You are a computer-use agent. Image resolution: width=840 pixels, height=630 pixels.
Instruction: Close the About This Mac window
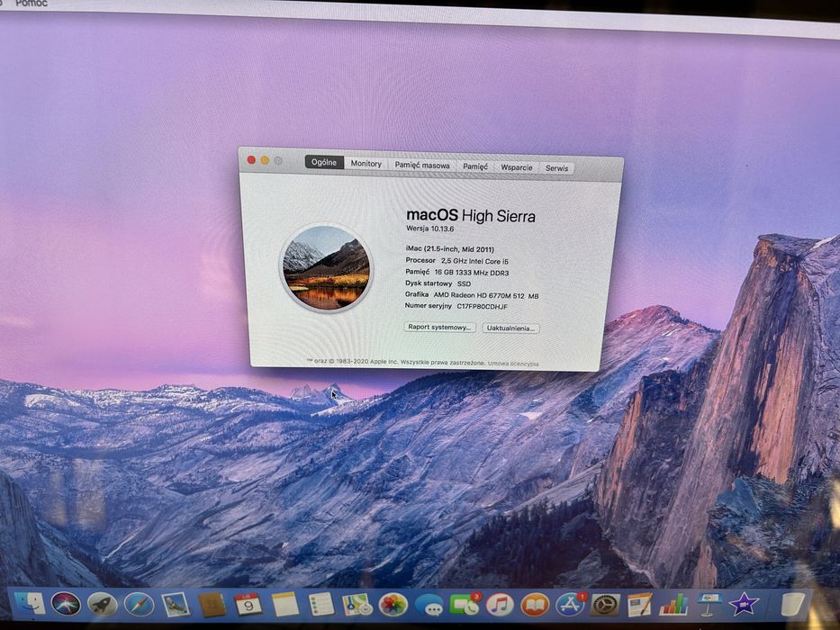pyautogui.click(x=250, y=159)
